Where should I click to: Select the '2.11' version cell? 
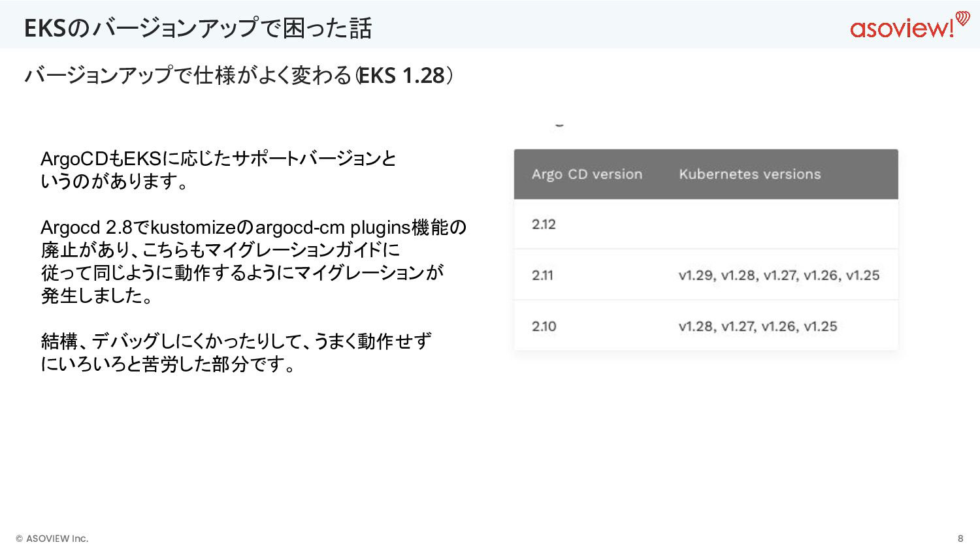click(x=542, y=275)
